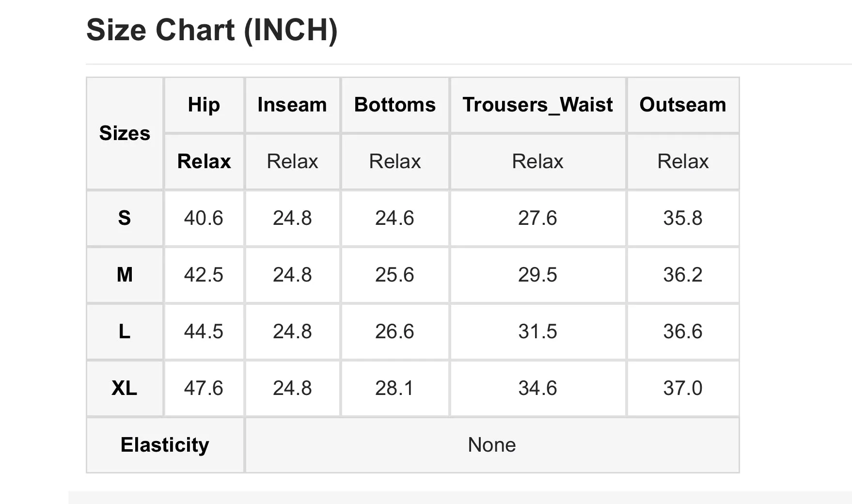The height and width of the screenshot is (504, 852).
Task: Click the Elasticity row label
Action: [165, 445]
